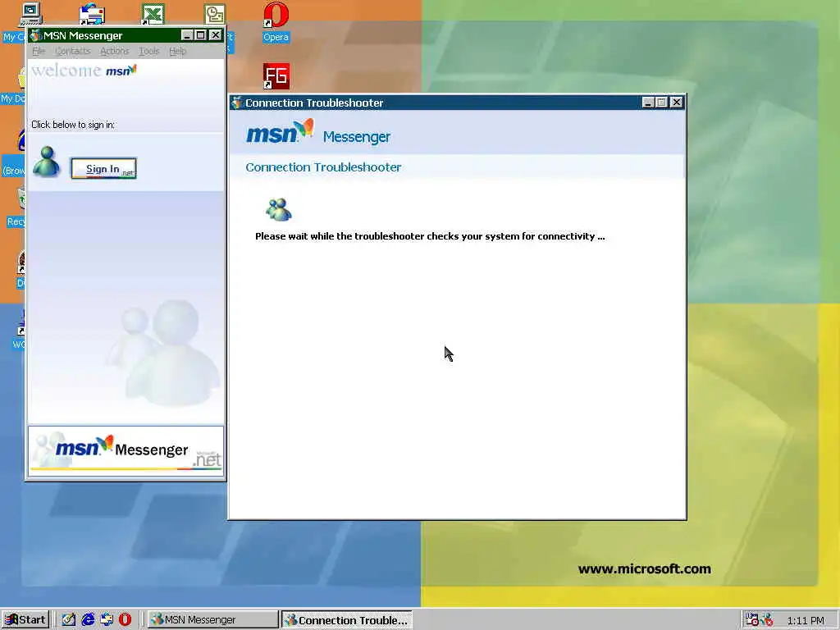Click the Show Desktop quick launch icon
This screenshot has height=630, width=840.
tap(69, 620)
